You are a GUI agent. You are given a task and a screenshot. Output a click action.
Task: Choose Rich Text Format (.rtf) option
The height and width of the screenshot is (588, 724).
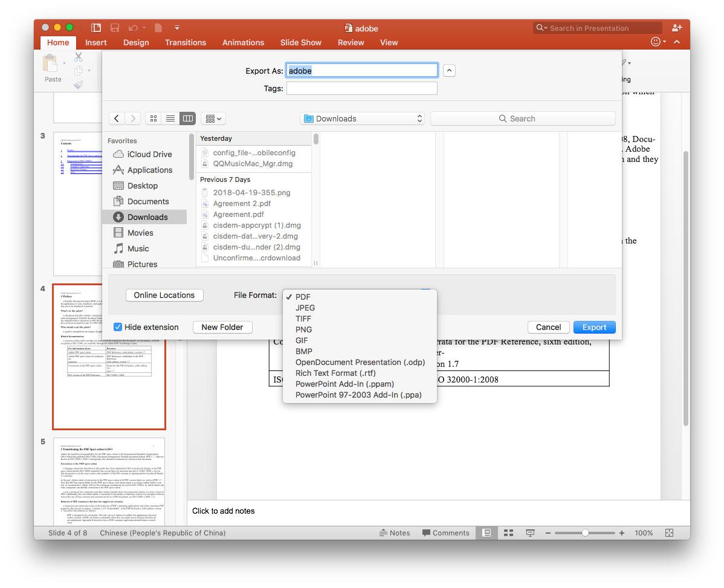360,373
